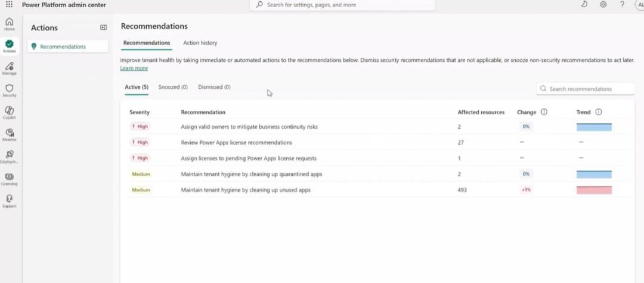Open Support in left navigation
This screenshot has width=644, height=283.
(9, 201)
